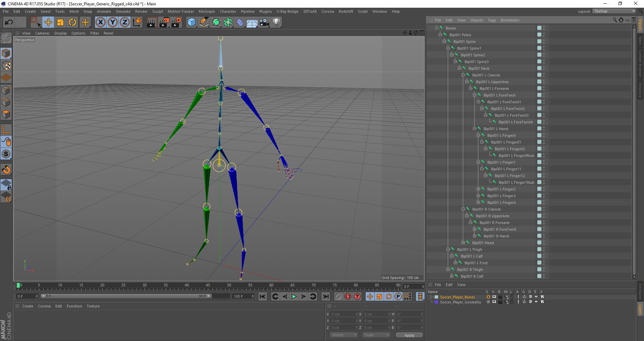The width and height of the screenshot is (644, 341).
Task: Open the spline Pen tool icon
Action: click(204, 22)
